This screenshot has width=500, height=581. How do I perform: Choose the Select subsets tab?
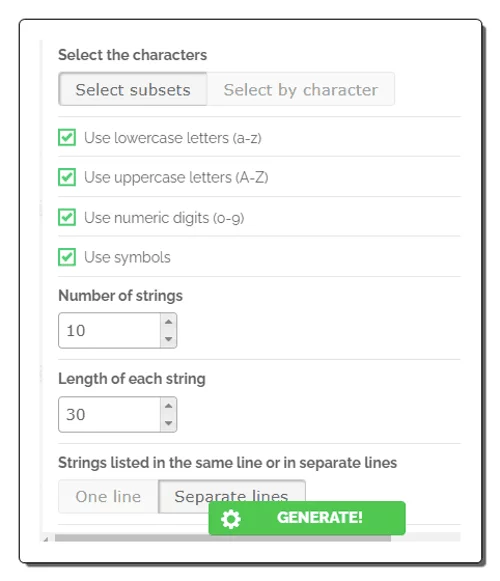click(x=133, y=89)
